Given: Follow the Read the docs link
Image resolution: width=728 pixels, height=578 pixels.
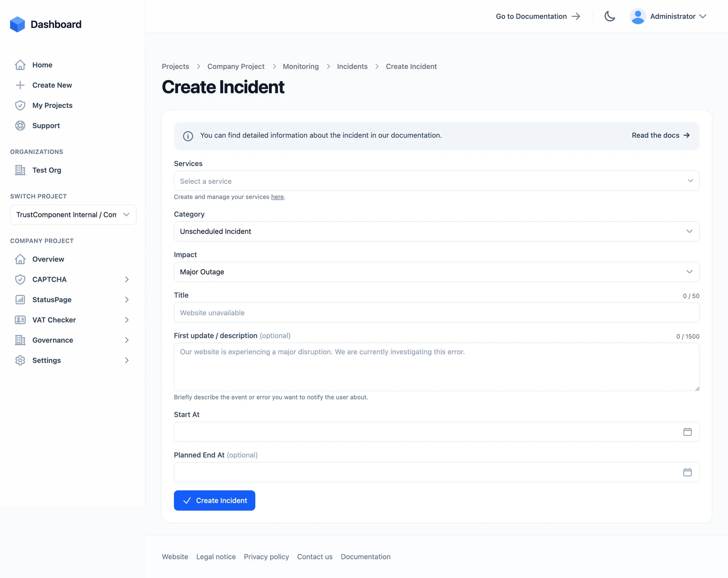Looking at the screenshot, I should coord(660,135).
